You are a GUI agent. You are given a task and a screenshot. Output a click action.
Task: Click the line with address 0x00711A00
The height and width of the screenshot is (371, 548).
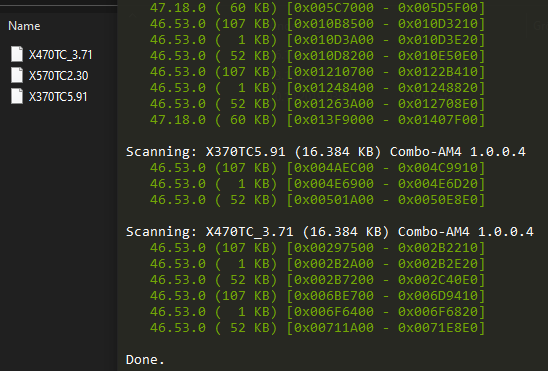tap(317, 328)
